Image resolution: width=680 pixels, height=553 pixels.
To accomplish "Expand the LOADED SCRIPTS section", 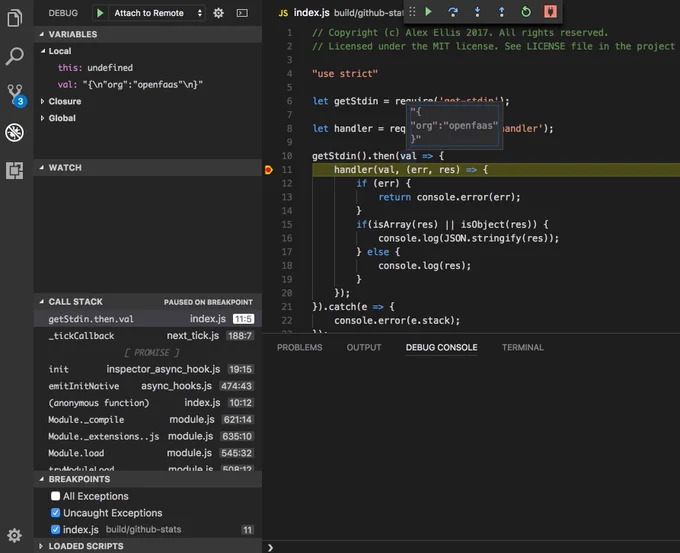I will click(41, 546).
